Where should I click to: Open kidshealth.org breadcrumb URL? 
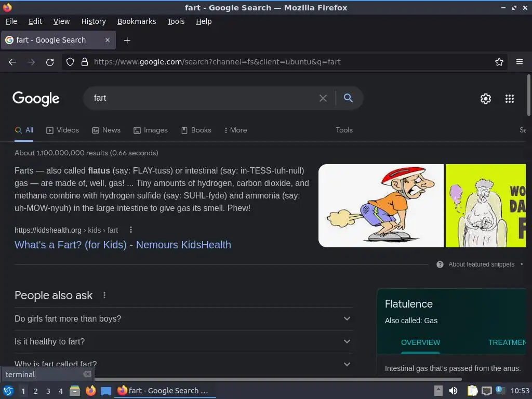click(66, 230)
